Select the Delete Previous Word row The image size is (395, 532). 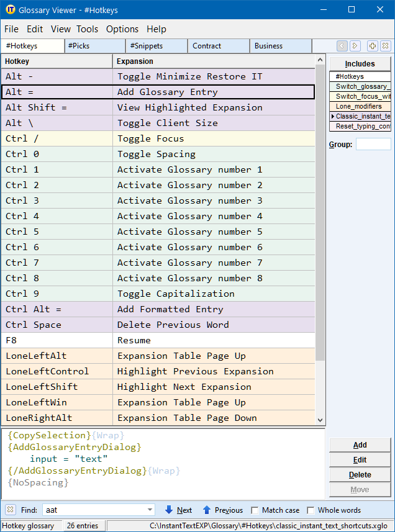158,325
